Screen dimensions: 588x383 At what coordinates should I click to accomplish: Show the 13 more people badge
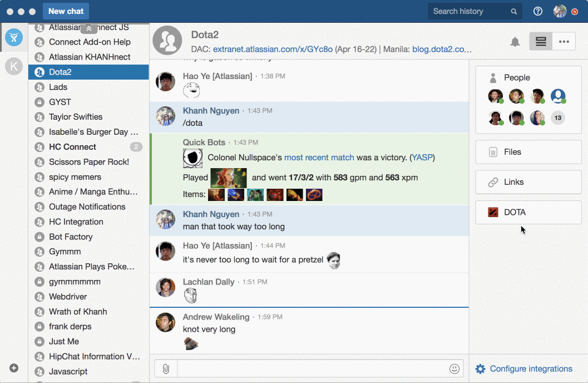tap(558, 118)
